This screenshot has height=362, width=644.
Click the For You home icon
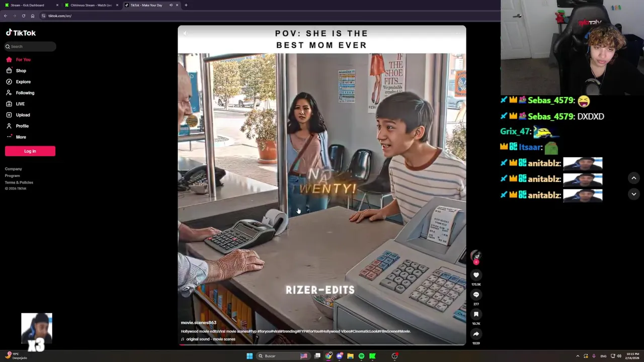(x=9, y=59)
